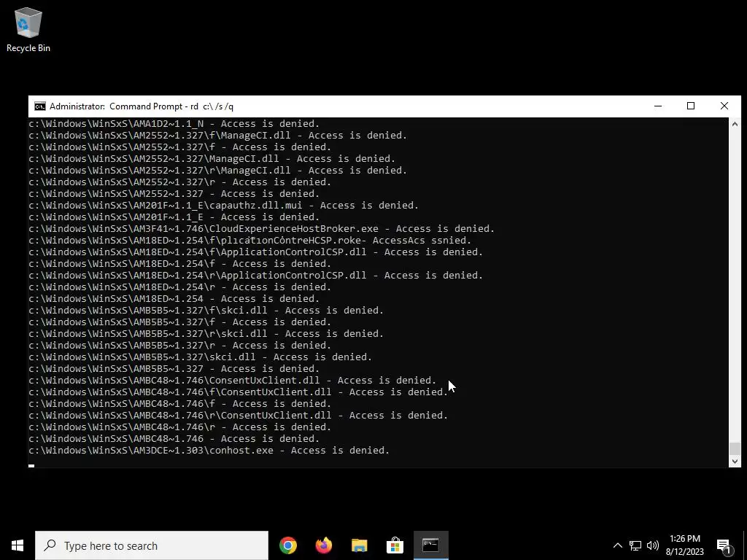Click the AMA1D2~1.1_N access denied line
The image size is (747, 560).
pos(174,123)
